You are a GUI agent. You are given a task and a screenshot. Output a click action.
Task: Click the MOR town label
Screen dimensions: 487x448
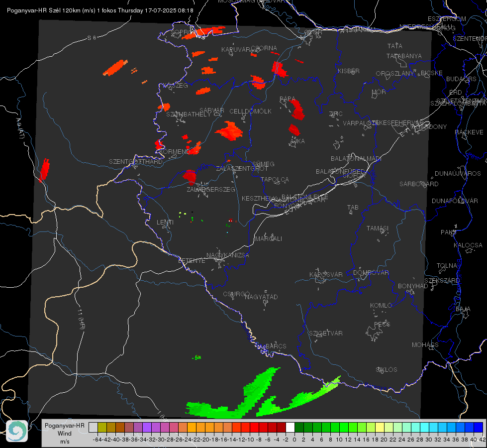pyautogui.click(x=379, y=92)
